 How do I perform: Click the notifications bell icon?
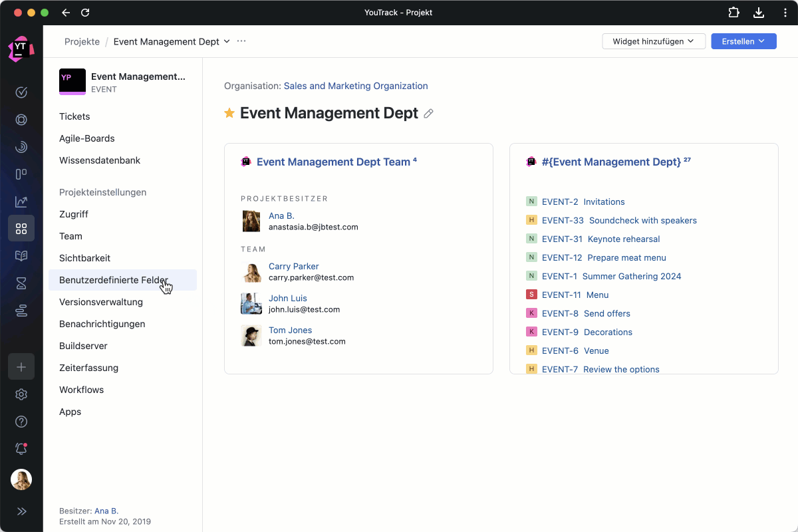coord(21,450)
